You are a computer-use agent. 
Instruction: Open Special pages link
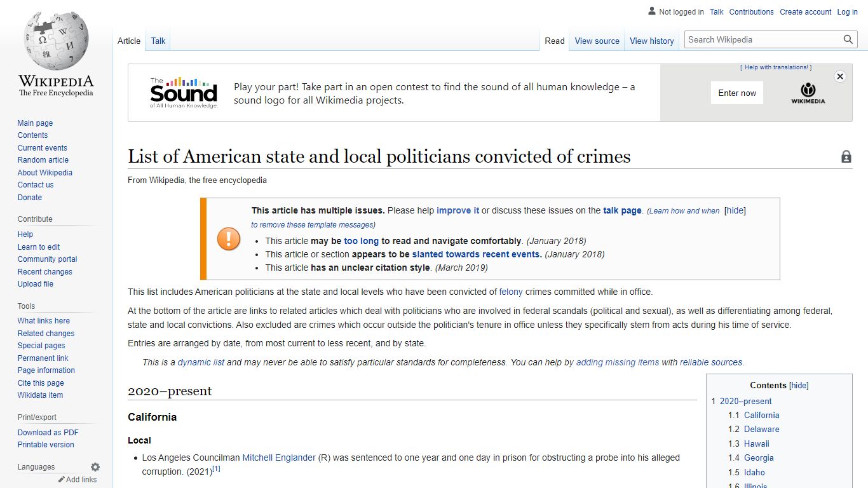(41, 346)
